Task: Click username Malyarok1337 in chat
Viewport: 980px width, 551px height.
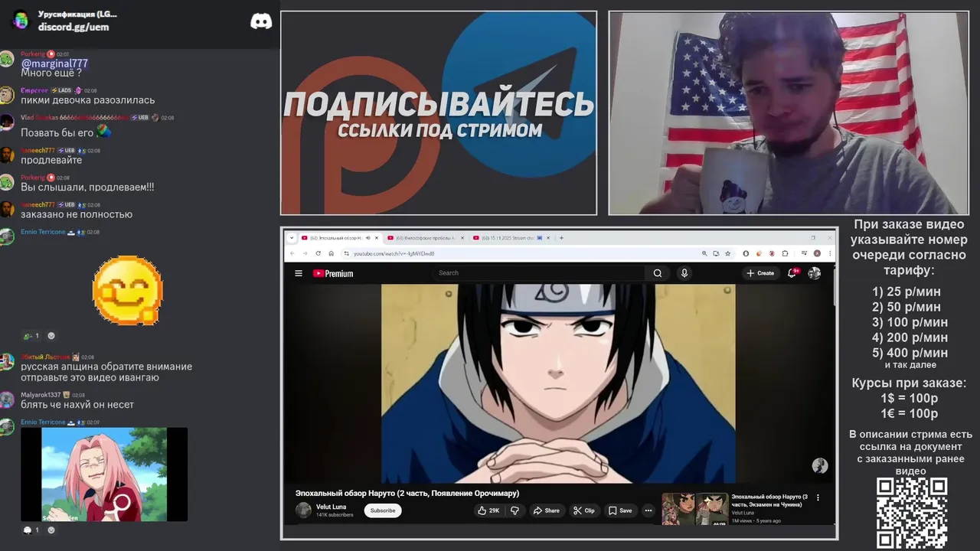Action: (x=41, y=395)
